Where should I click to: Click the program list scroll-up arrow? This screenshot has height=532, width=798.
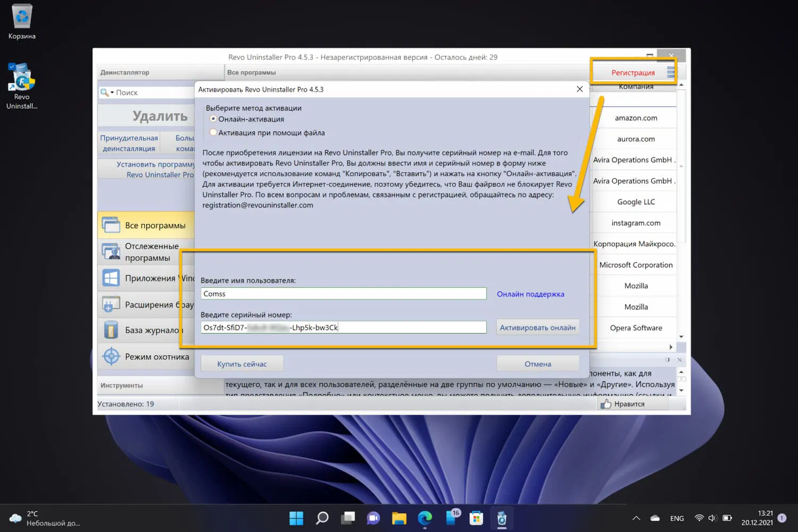681,85
